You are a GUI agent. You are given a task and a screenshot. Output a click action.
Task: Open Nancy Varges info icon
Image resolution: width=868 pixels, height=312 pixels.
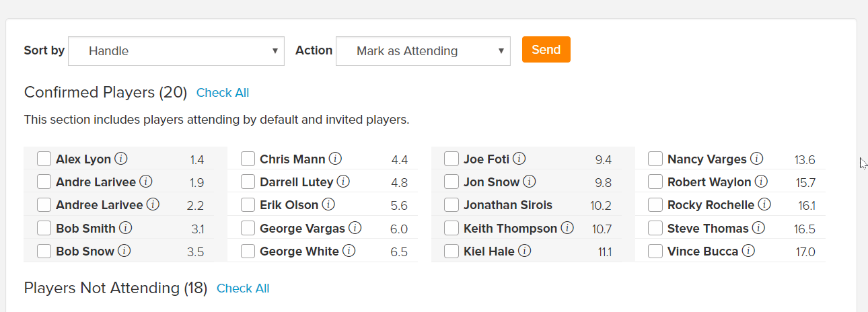tap(756, 159)
